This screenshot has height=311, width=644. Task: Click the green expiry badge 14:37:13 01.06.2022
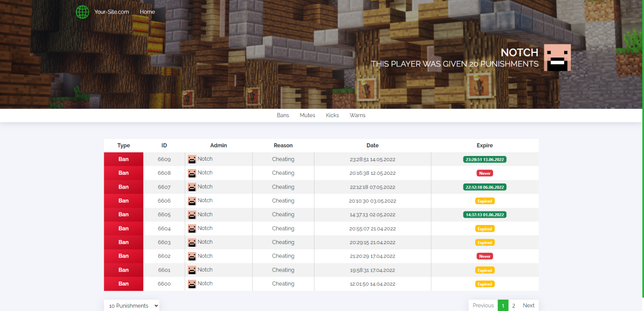[x=485, y=215]
